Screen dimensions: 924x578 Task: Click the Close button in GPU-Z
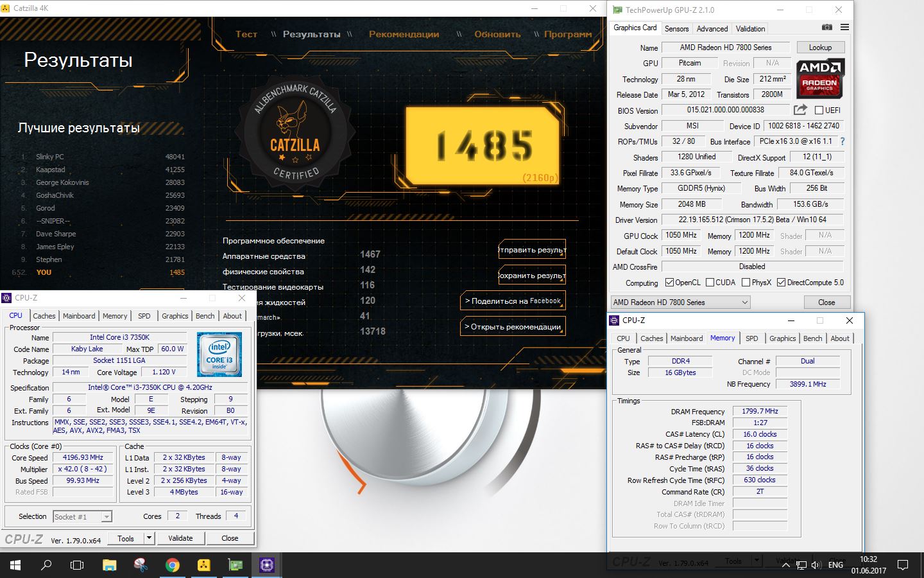pos(826,302)
